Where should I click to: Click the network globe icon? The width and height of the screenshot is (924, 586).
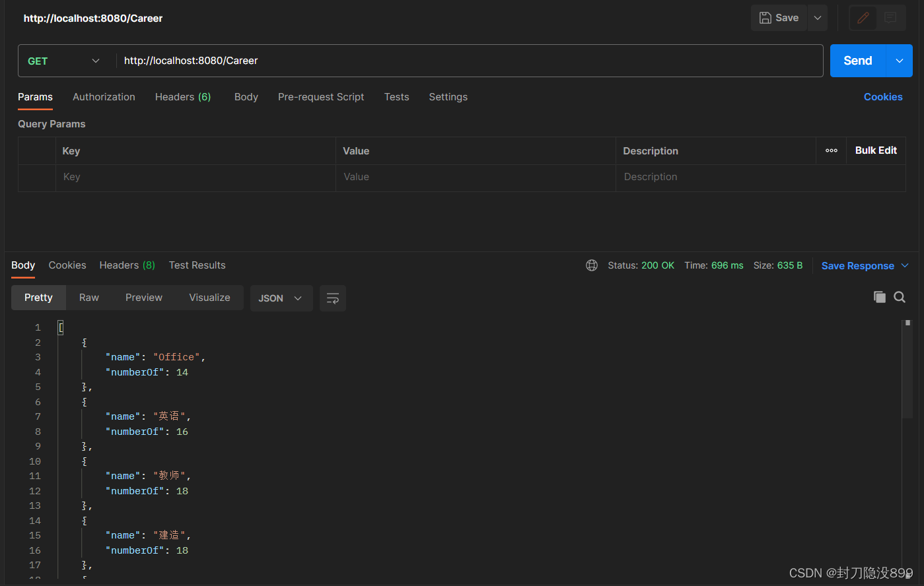(592, 265)
